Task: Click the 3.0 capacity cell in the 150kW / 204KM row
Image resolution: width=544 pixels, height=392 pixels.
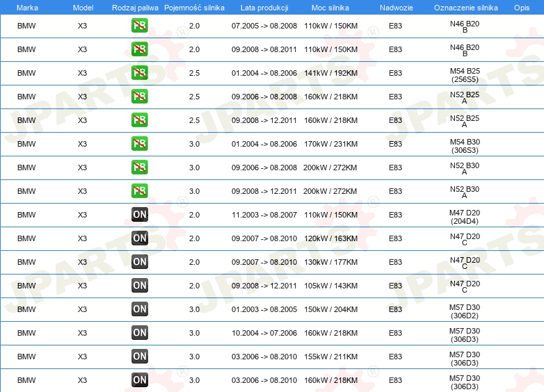Action: coord(194,309)
